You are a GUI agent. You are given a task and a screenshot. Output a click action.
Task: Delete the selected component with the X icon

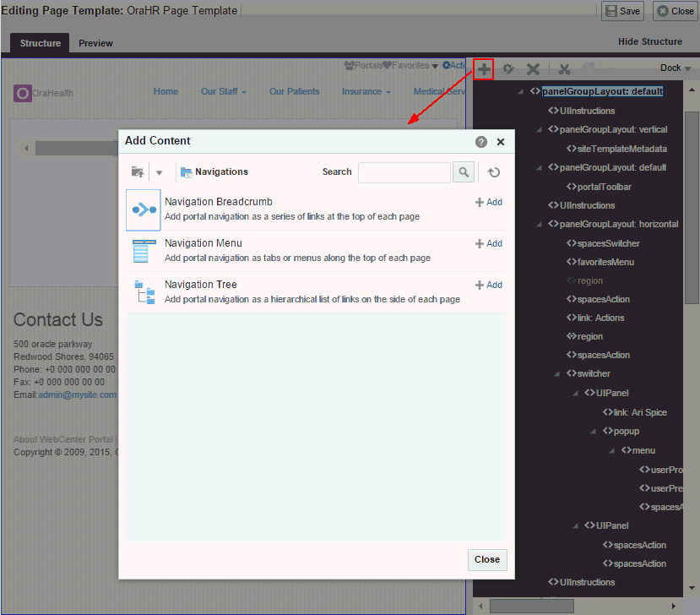(533, 68)
